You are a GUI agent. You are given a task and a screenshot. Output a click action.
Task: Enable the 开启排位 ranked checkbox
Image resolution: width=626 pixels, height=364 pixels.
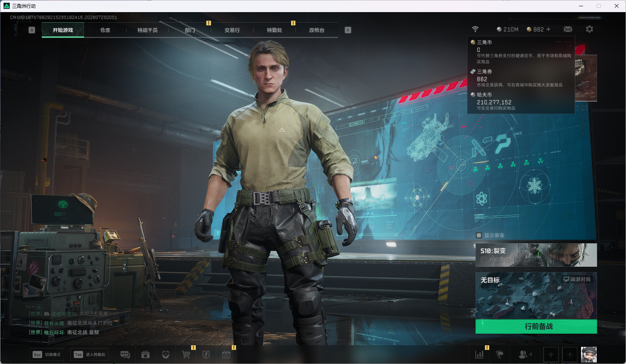pos(484,260)
